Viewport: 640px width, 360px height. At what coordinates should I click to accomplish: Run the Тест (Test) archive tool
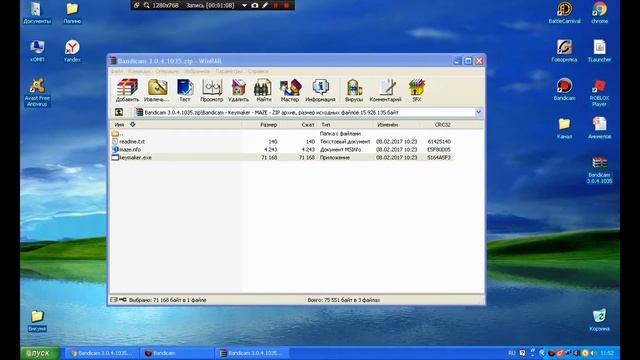184,90
